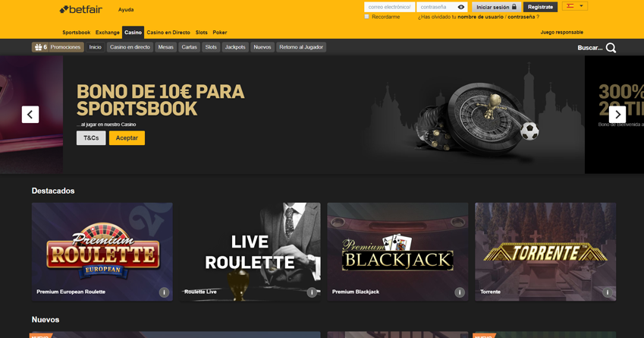Click the T&Cs banner button

[x=91, y=138]
